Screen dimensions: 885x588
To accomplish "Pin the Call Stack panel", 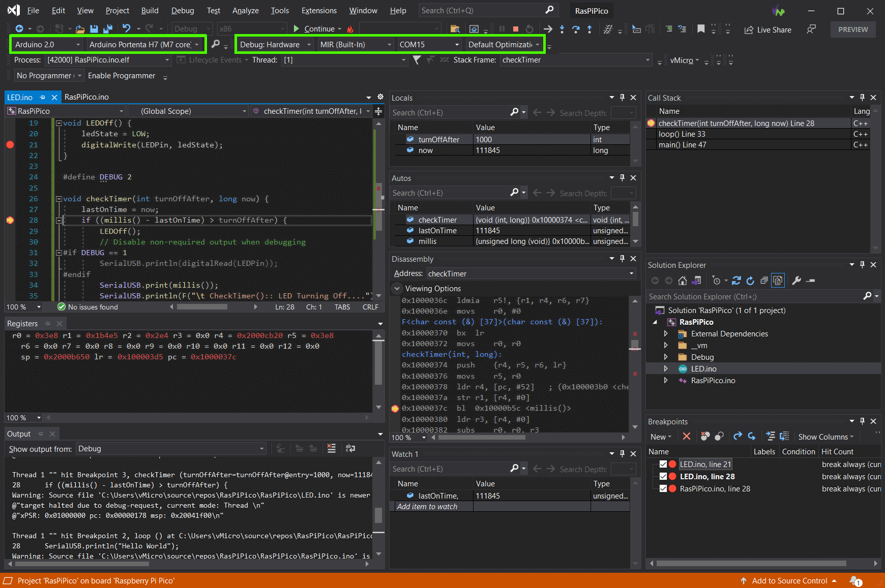I will [x=862, y=97].
